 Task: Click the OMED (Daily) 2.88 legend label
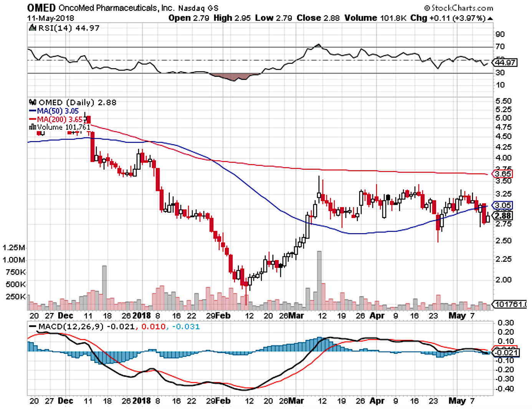click(x=77, y=102)
